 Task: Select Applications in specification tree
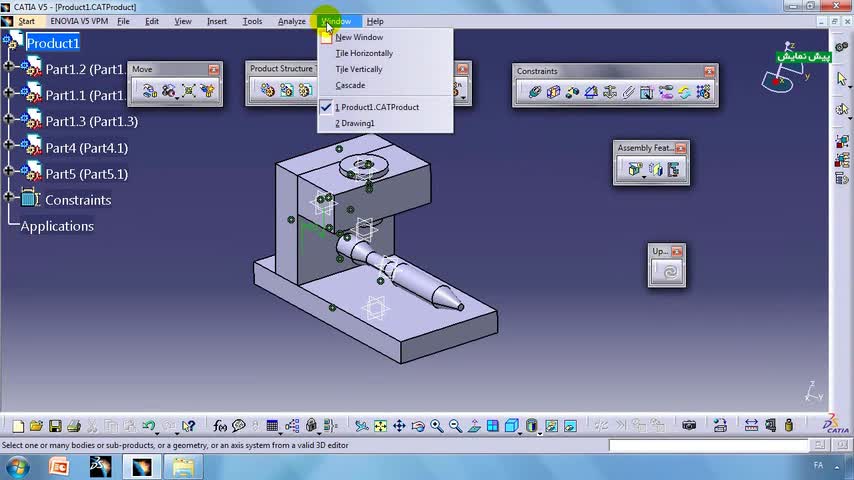57,226
